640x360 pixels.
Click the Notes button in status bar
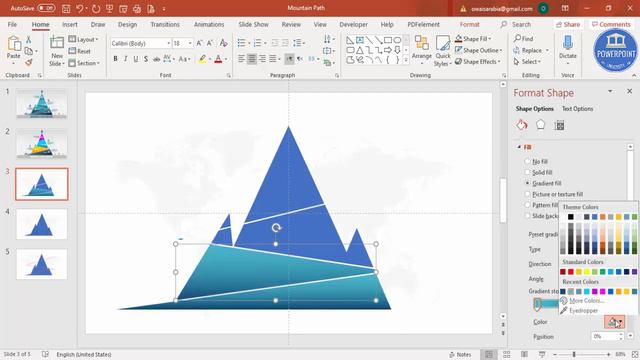(460, 354)
